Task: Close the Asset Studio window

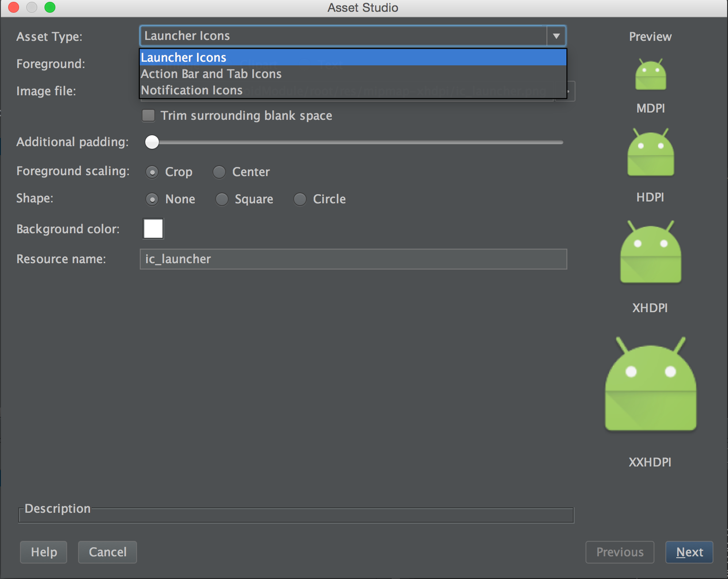Action: [x=14, y=7]
